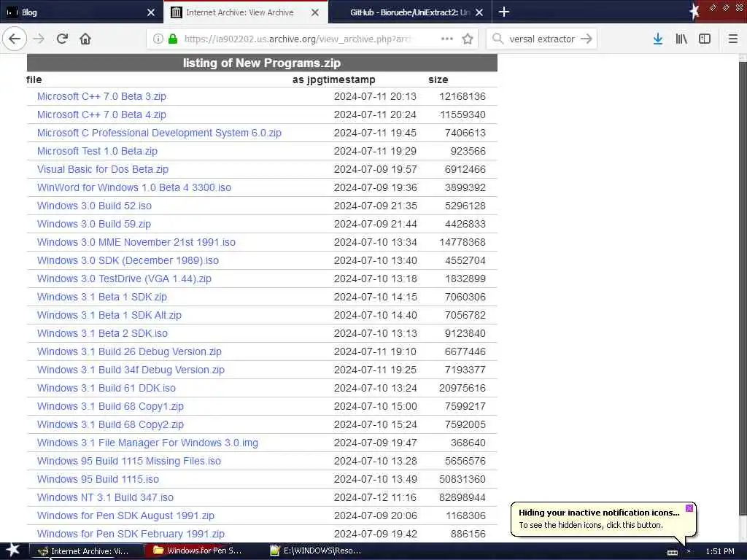Open Windows NT 3.1 Build 347.iso
The image size is (747, 560).
point(105,497)
